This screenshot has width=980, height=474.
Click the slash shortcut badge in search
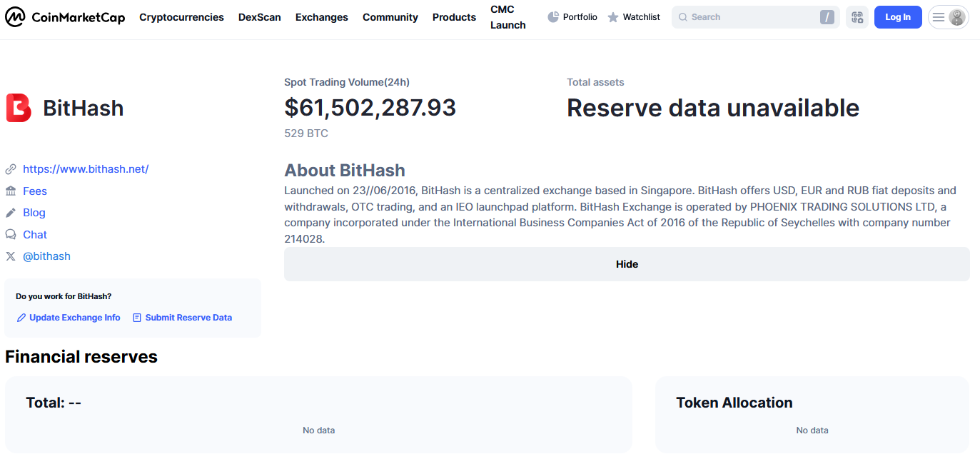(x=827, y=17)
